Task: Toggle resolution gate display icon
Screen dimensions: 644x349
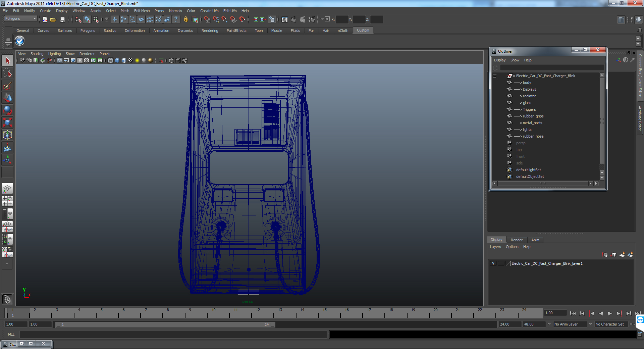Action: click(x=73, y=60)
